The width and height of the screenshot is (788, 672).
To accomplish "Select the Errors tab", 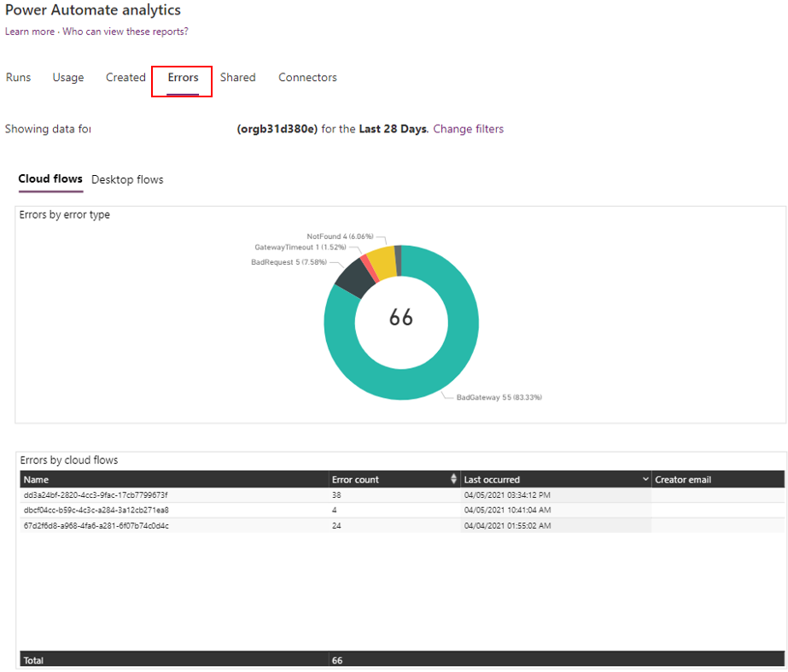I will coord(183,78).
